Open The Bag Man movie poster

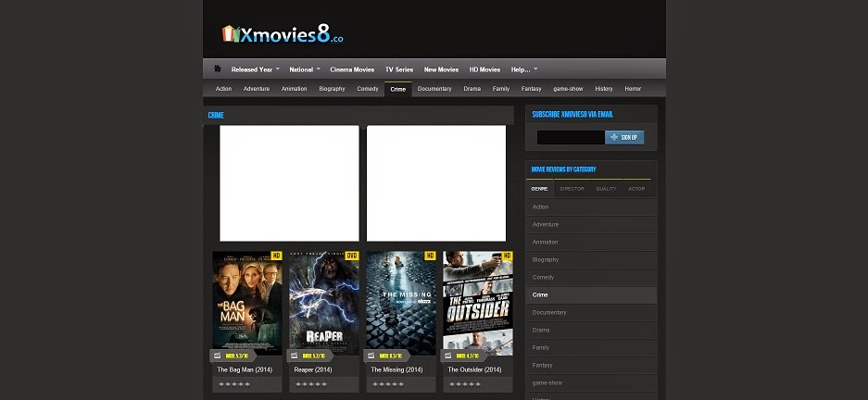coord(247,303)
